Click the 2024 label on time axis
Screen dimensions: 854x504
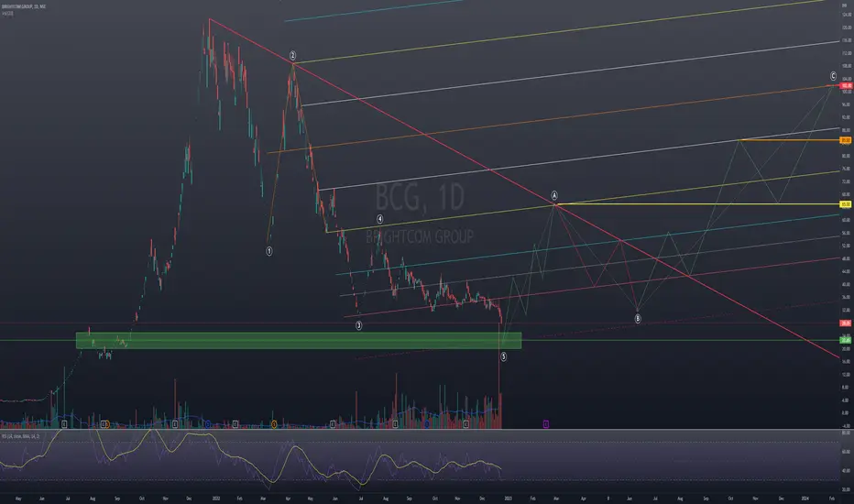coord(805,498)
